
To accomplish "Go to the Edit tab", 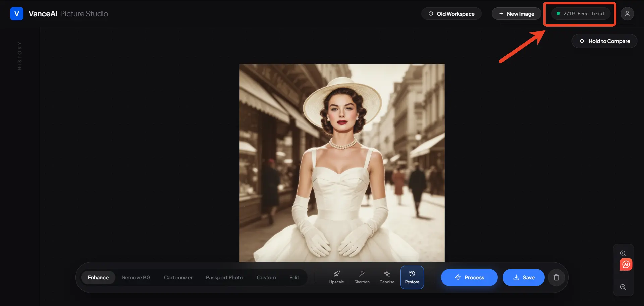I will coord(294,277).
